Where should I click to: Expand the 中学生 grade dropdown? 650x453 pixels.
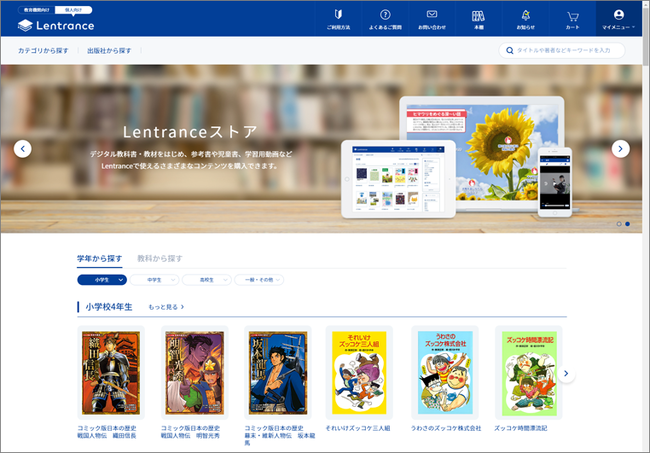(x=155, y=280)
